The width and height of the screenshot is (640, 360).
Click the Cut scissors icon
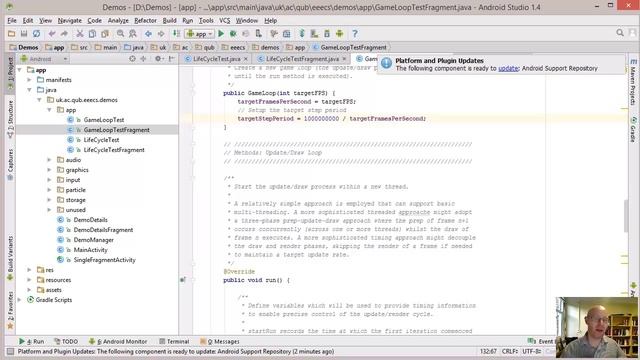[80, 33]
